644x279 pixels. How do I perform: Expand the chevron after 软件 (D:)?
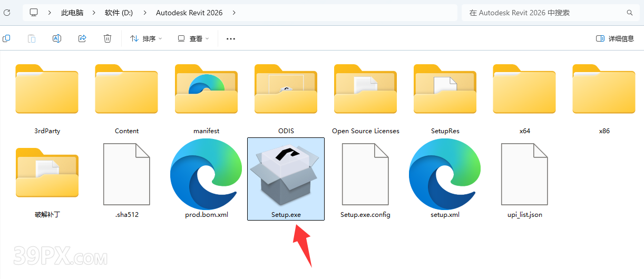pos(144,13)
